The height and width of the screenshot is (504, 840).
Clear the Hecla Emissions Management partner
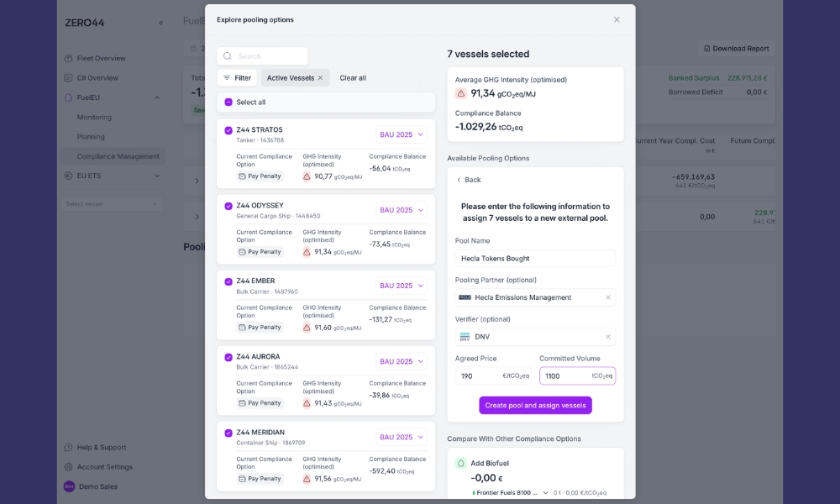608,297
